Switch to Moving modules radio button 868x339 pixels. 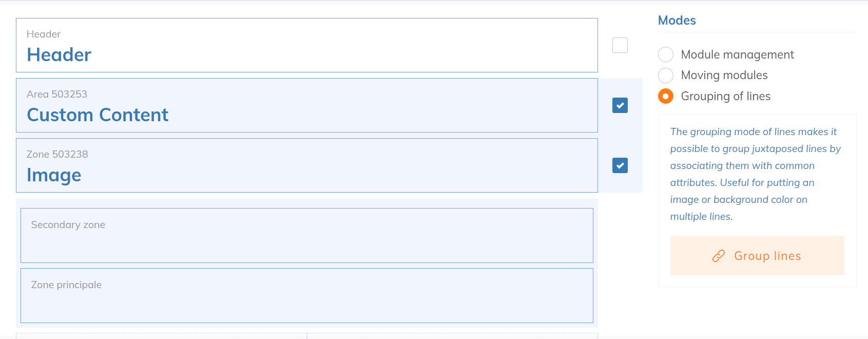tap(666, 76)
